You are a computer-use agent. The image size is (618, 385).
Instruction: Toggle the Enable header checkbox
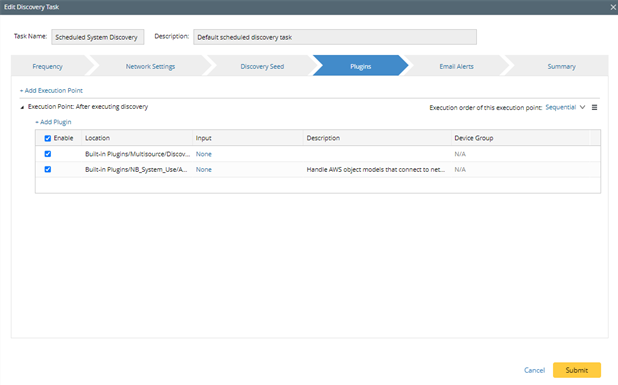48,138
